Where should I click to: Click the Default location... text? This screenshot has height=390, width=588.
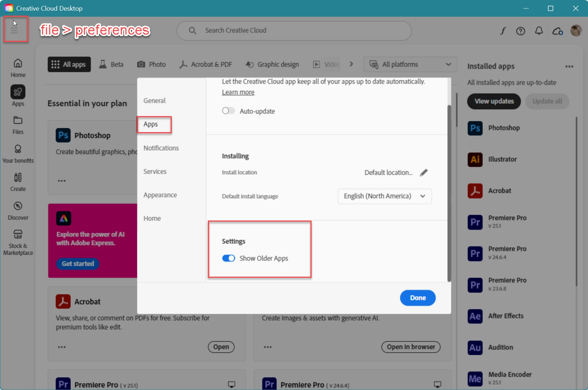[x=388, y=173]
